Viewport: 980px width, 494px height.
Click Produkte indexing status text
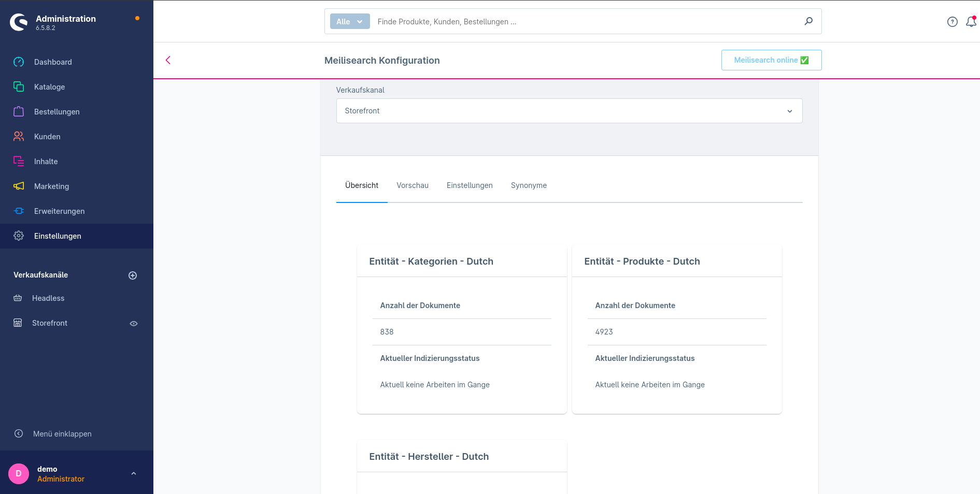point(650,385)
